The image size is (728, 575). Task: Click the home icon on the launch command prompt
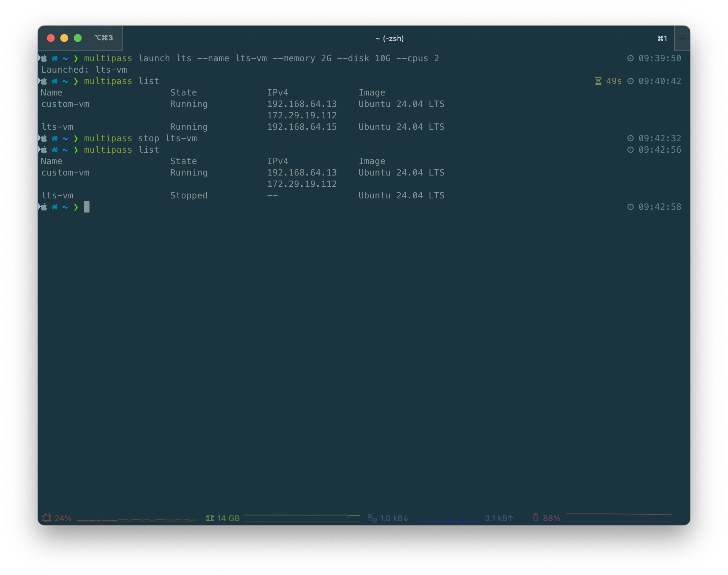coord(54,58)
